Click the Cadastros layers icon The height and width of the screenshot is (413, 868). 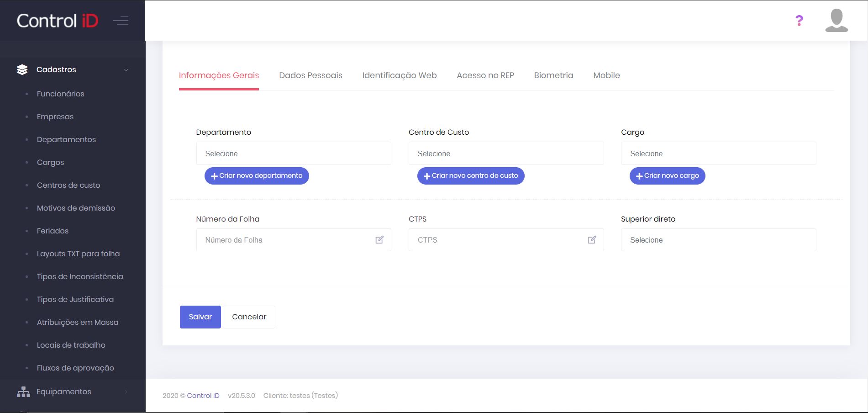click(x=22, y=69)
